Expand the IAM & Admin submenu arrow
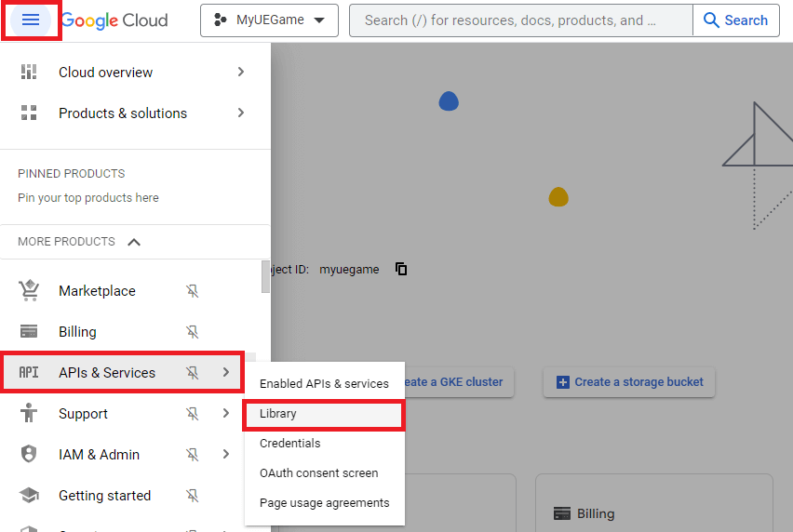The image size is (793, 532). [226, 454]
